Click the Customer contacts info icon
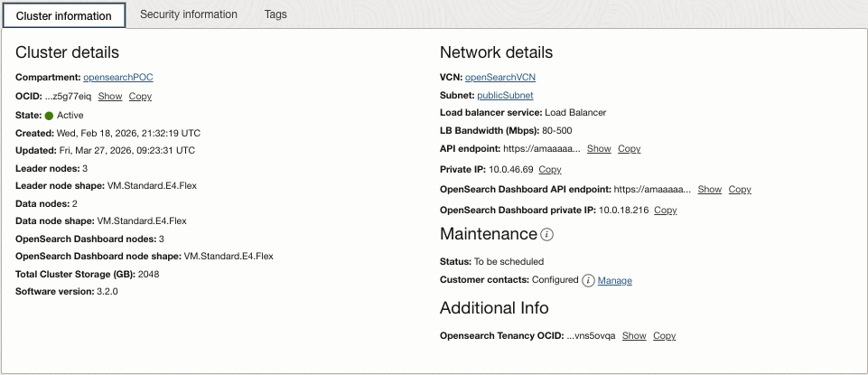Viewport: 868px width, 375px height. (588, 280)
